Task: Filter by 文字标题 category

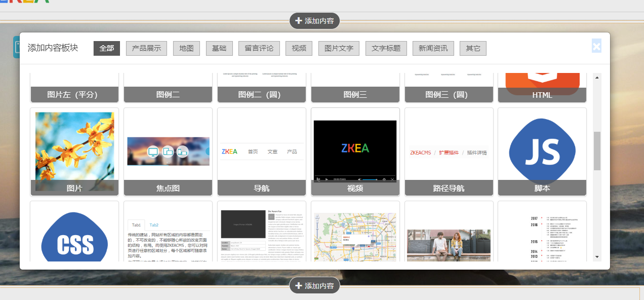Action: point(386,49)
